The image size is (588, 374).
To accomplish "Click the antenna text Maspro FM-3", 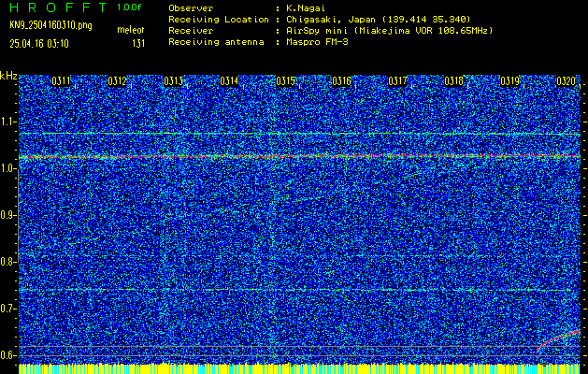I will pos(317,42).
